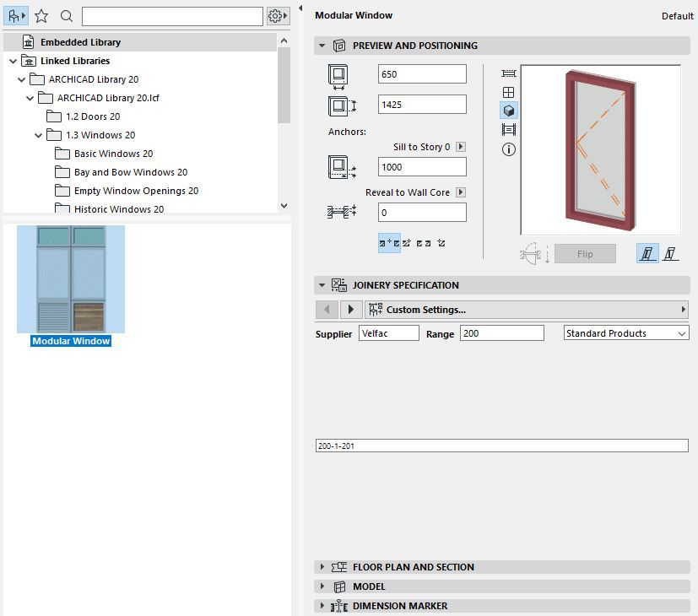Click the Default label at top right
This screenshot has height=616, width=698.
[677, 16]
